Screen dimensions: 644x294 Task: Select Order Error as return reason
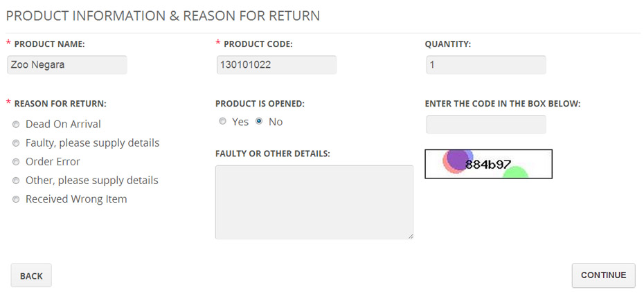(16, 162)
